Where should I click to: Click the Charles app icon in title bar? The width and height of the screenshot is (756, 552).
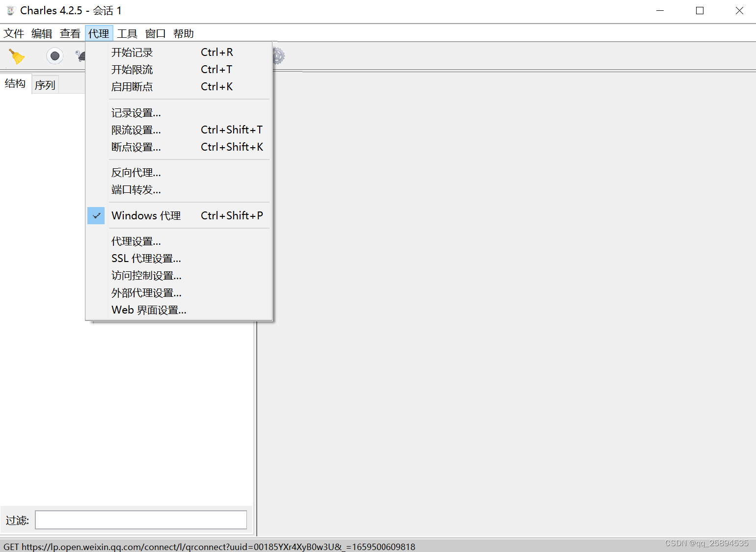coord(11,10)
